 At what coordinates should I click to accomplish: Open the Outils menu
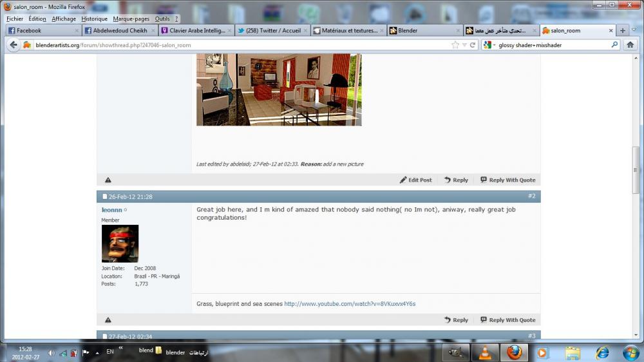[x=162, y=19]
